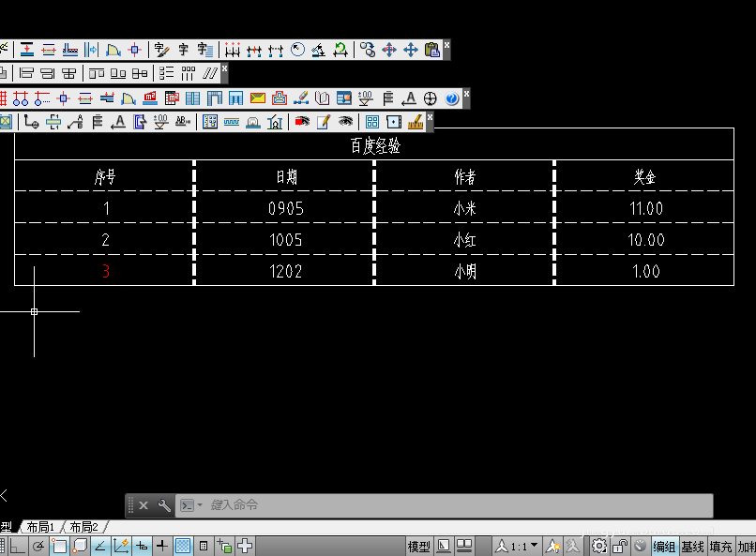Select the 奖金 header cell
The image size is (756, 556).
coord(644,176)
